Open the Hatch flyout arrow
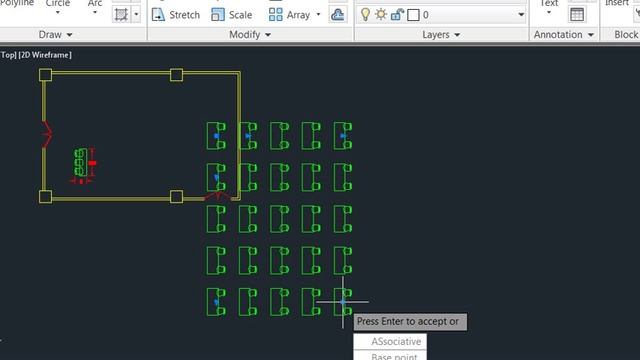640x360 pixels. pyautogui.click(x=136, y=15)
